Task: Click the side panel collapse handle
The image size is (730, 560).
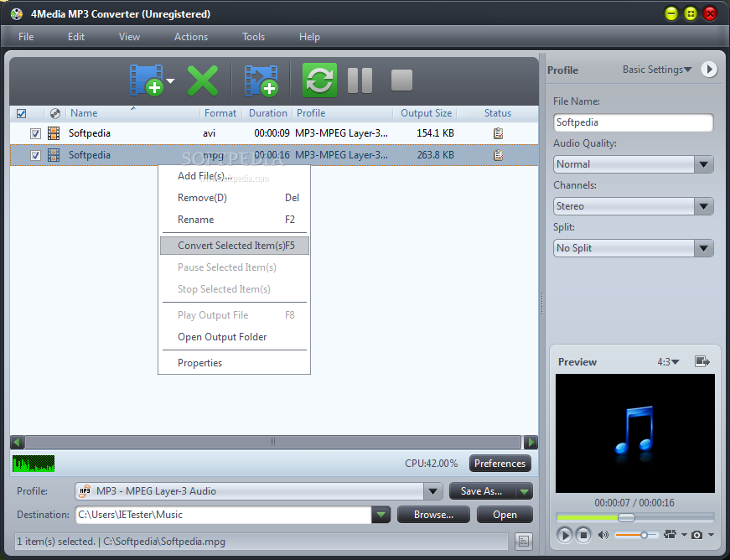Action: click(x=542, y=304)
